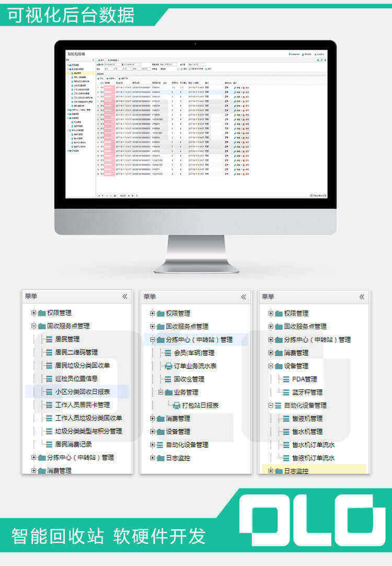The height and width of the screenshot is (566, 392).
Task: Click the printer icon next to 订单业务流水表
Action: point(168,366)
